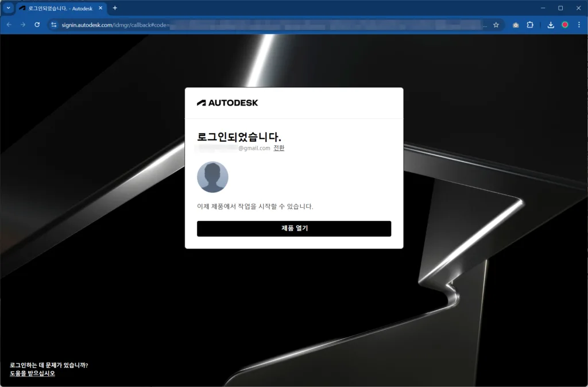Viewport: 588px width, 387px height.
Task: Click the 제품 열기 button
Action: point(294,229)
